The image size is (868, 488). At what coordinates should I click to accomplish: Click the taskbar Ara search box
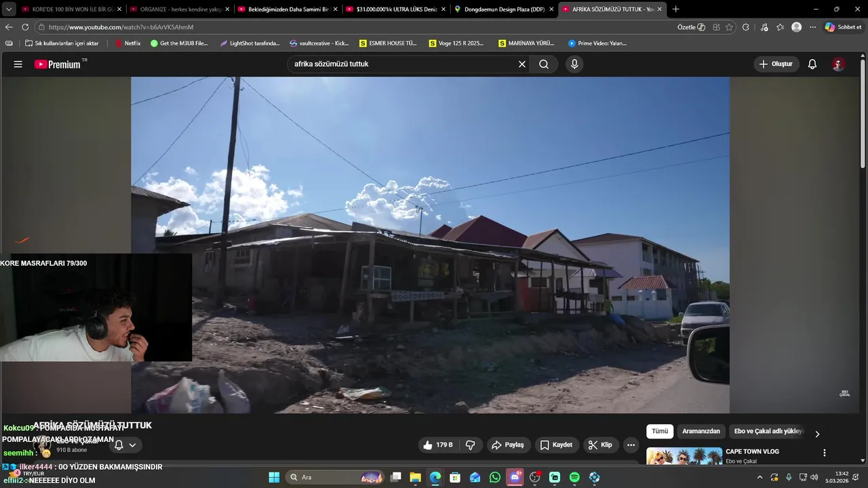[335, 477]
